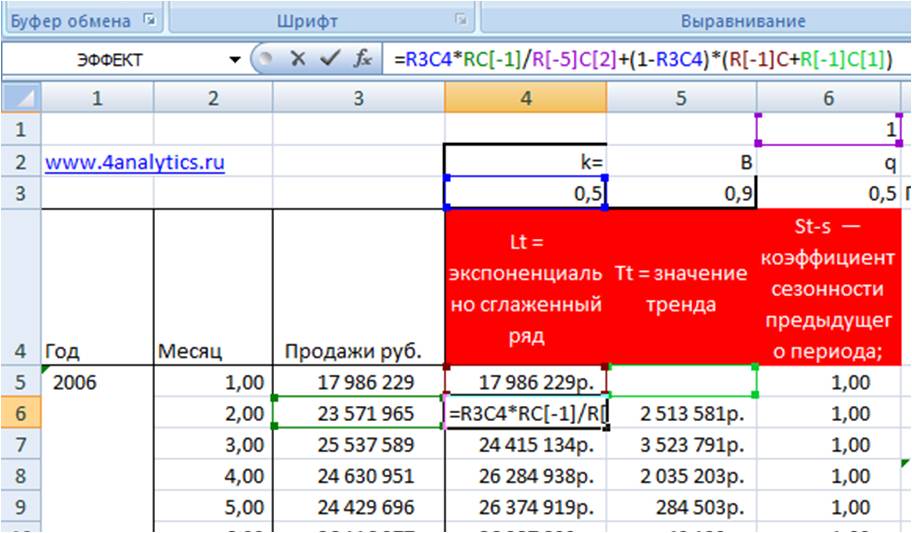Expand the Name Box dropdown arrow
This screenshot has width=912, height=533.
click(234, 59)
